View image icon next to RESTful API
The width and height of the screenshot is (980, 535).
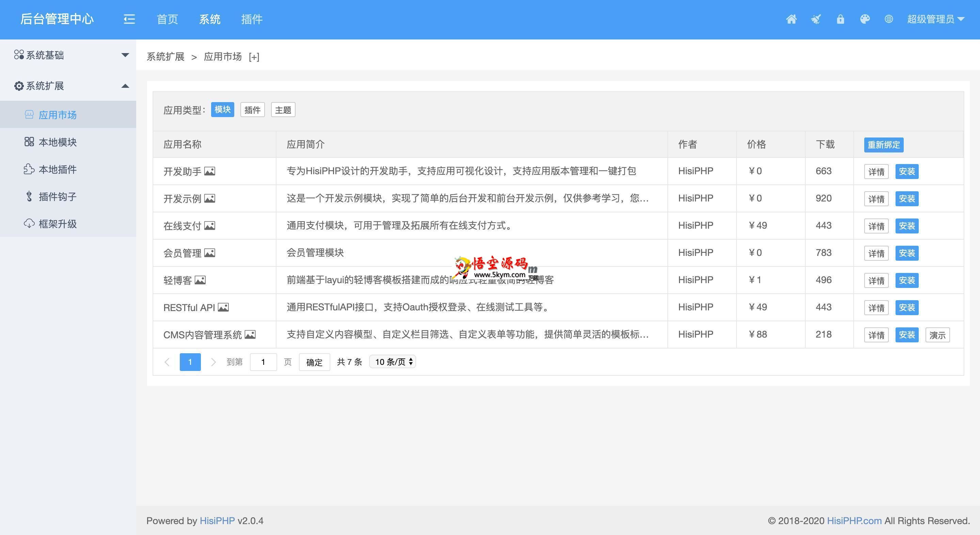[223, 307]
